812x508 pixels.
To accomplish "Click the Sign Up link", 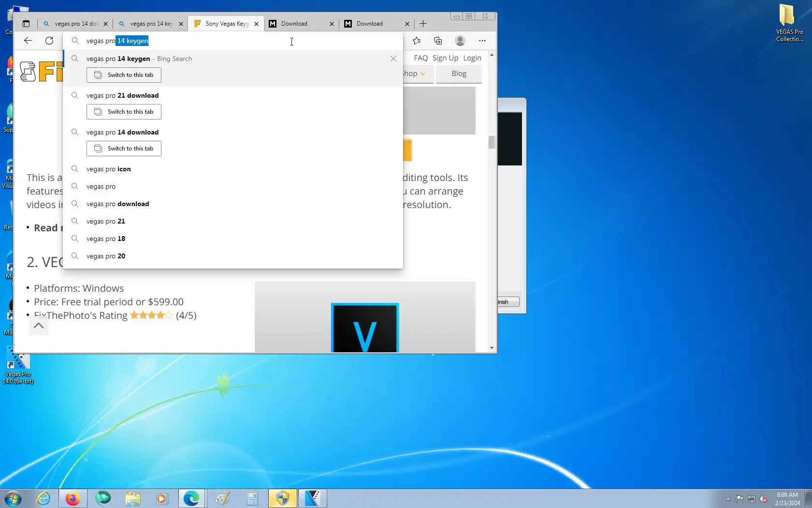I will tap(445, 58).
